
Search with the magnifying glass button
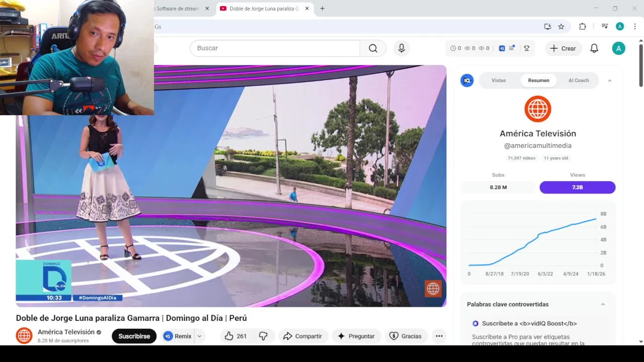point(373,48)
